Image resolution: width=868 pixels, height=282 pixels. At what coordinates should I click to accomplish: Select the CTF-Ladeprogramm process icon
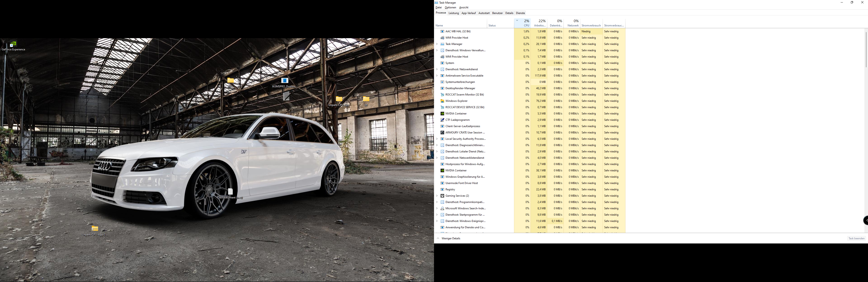click(x=442, y=120)
